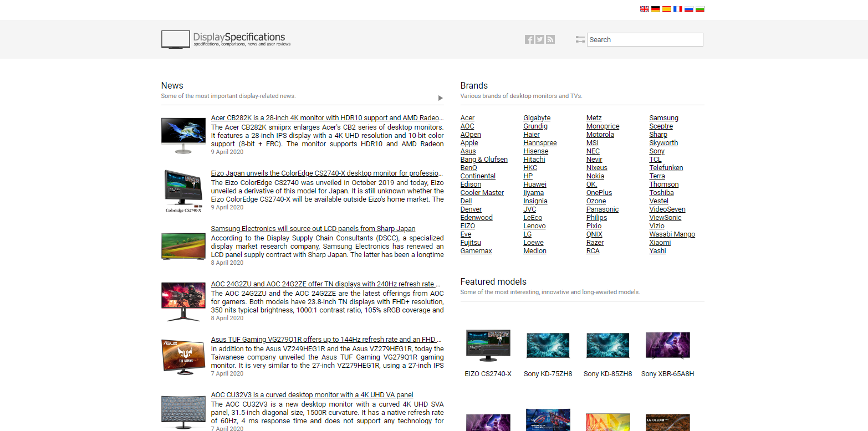The width and height of the screenshot is (868, 431).
Task: Open the Samsung brand link
Action: point(664,118)
